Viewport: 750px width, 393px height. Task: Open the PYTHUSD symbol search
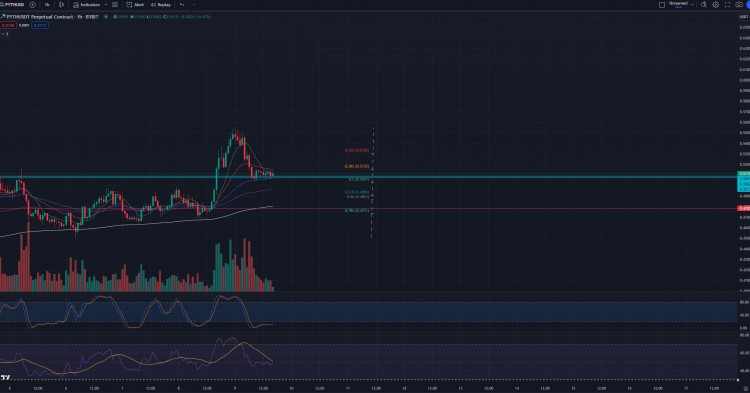[x=12, y=4]
